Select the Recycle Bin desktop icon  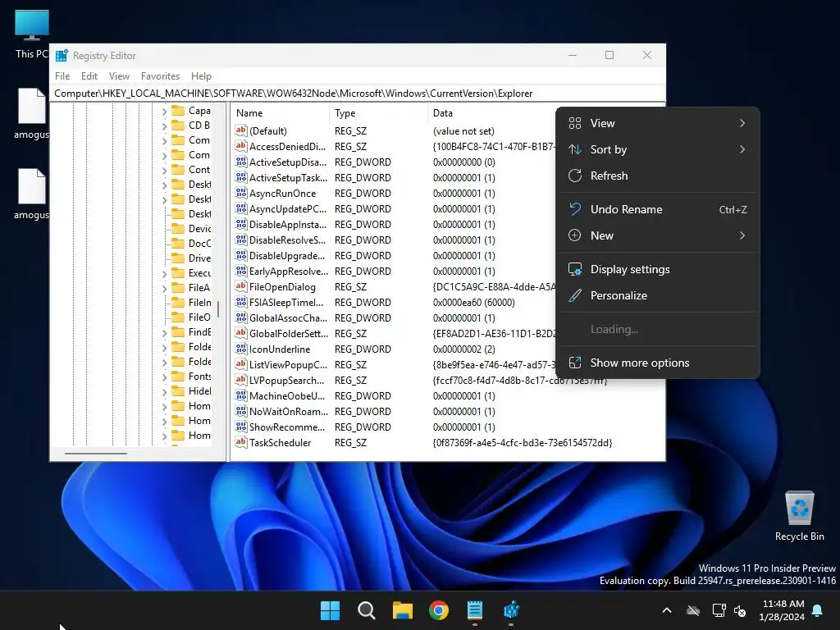[x=799, y=515]
